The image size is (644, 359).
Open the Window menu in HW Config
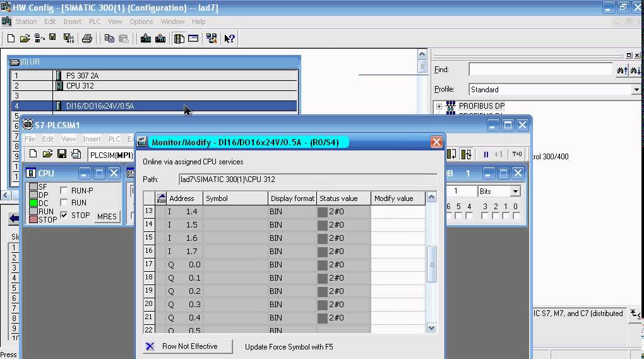pos(172,21)
